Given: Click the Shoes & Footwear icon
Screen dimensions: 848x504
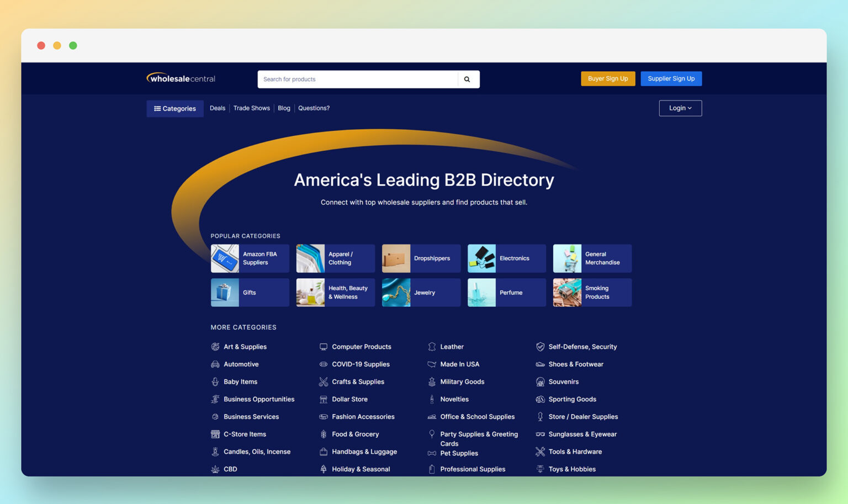Looking at the screenshot, I should tap(539, 364).
